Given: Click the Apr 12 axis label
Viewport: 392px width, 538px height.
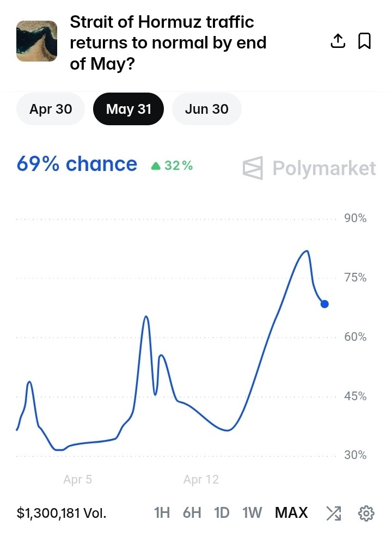Looking at the screenshot, I should point(201,480).
